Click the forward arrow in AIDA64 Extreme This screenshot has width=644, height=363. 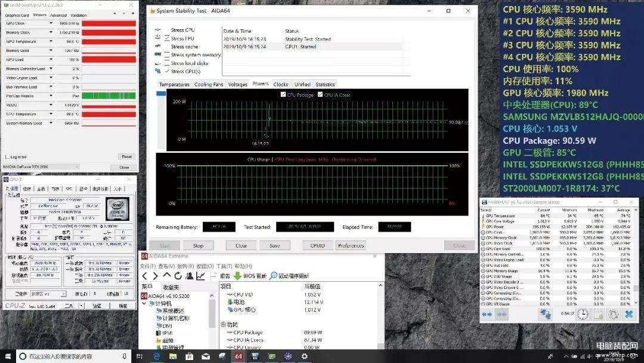155,276
